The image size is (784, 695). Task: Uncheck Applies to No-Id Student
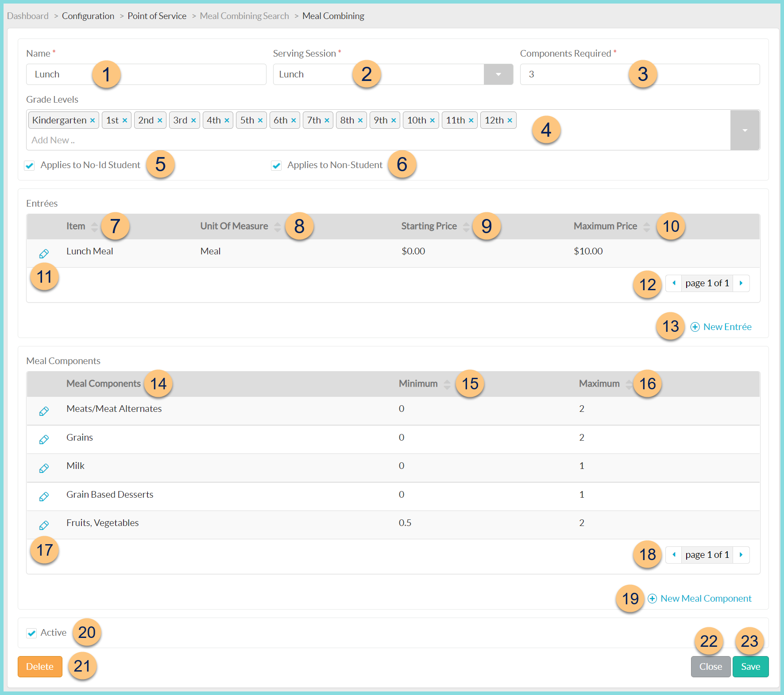pos(29,166)
